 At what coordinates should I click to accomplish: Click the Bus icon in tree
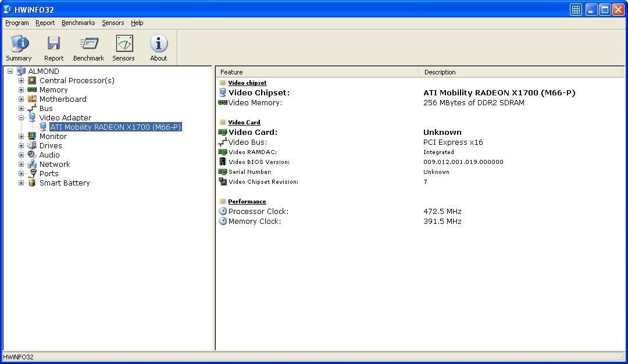coord(32,108)
